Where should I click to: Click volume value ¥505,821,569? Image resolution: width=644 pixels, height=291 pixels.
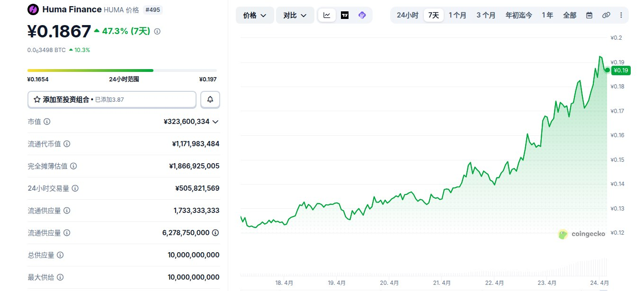tap(197, 188)
